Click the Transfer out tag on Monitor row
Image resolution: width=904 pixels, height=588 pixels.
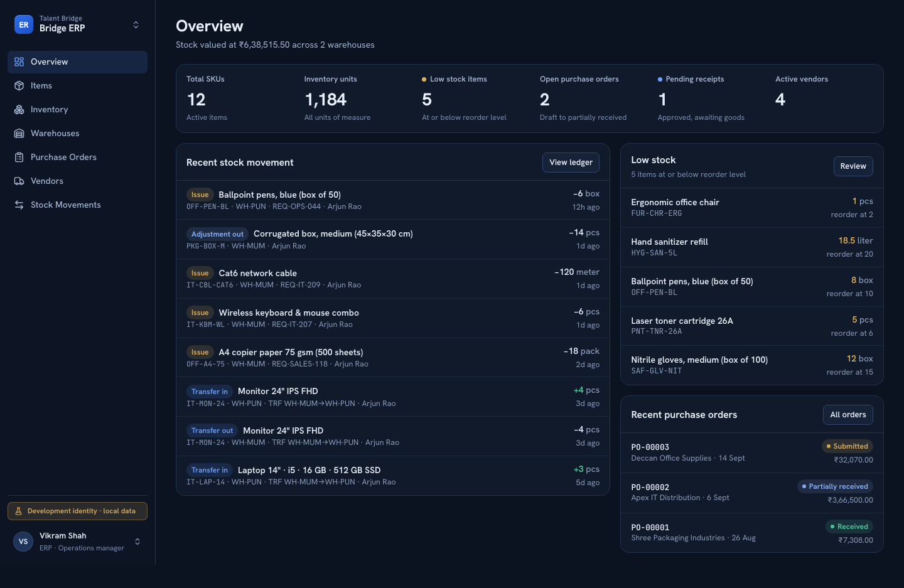212,430
